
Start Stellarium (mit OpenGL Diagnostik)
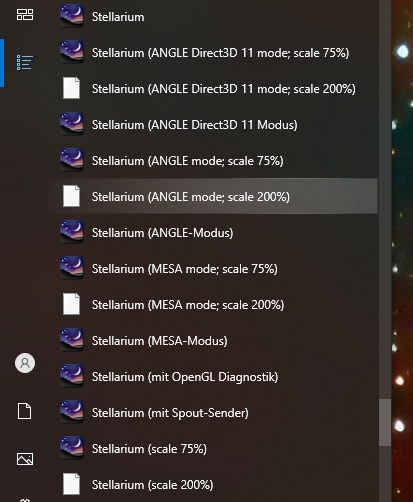click(213, 377)
